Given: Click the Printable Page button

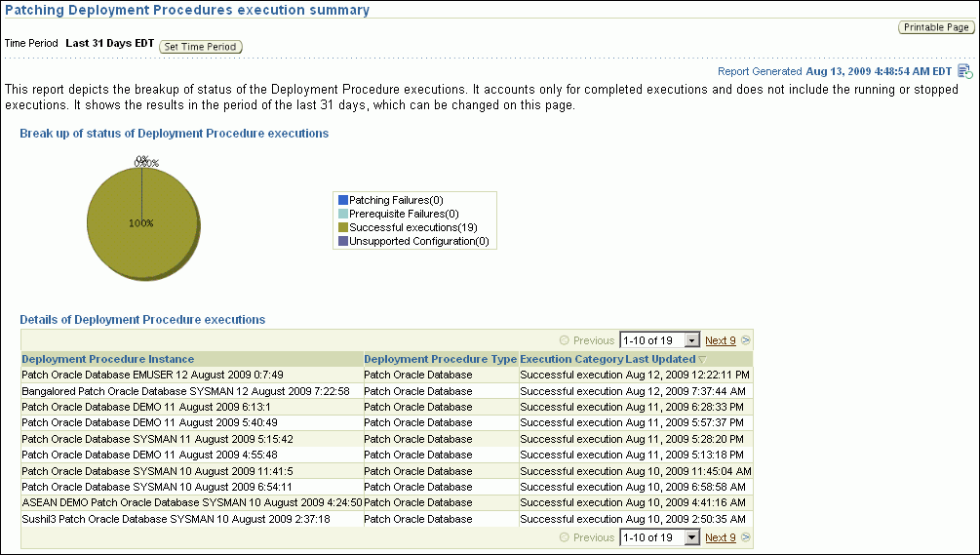Looking at the screenshot, I should pos(936,27).
